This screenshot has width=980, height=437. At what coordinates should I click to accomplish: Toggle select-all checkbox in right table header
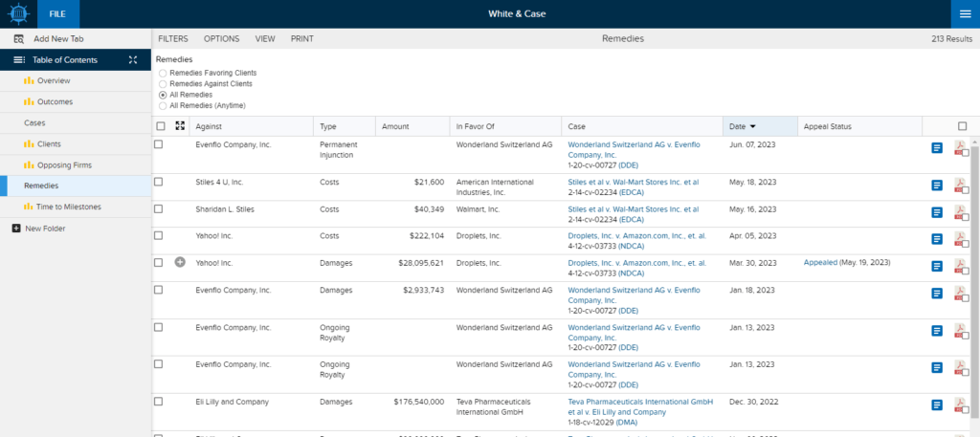(x=963, y=126)
